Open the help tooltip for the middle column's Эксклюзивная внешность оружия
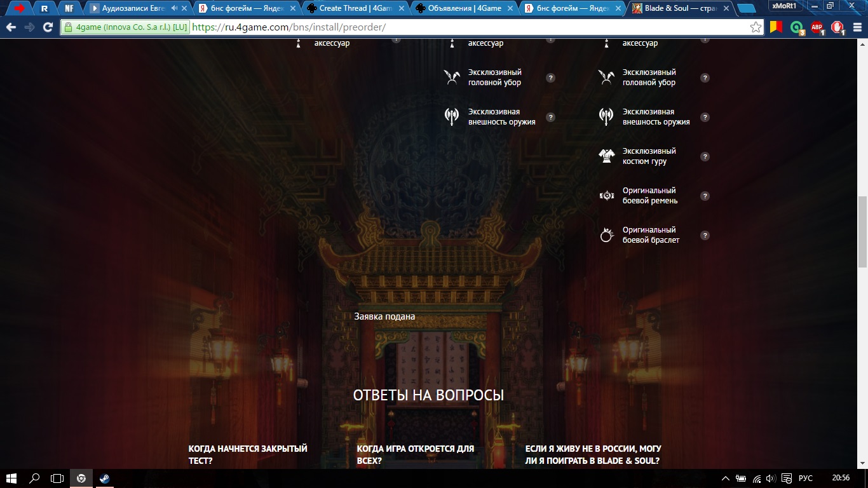Viewport: 868px width, 488px height. point(550,117)
